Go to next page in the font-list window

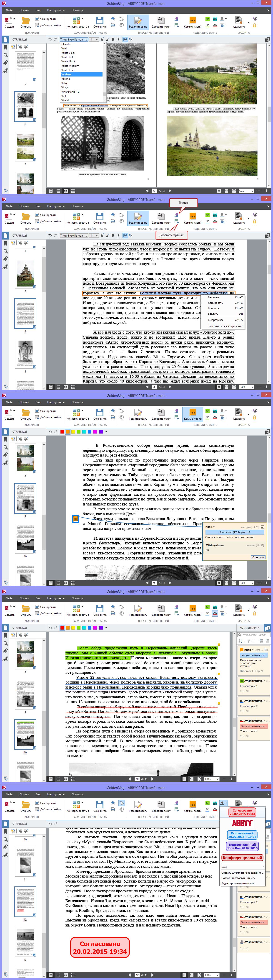click(170, 191)
